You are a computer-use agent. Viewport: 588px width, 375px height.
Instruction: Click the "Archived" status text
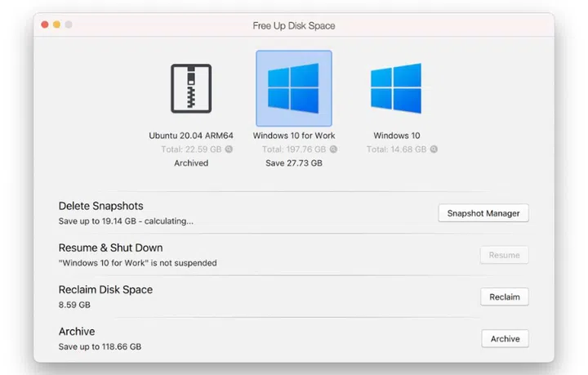191,163
